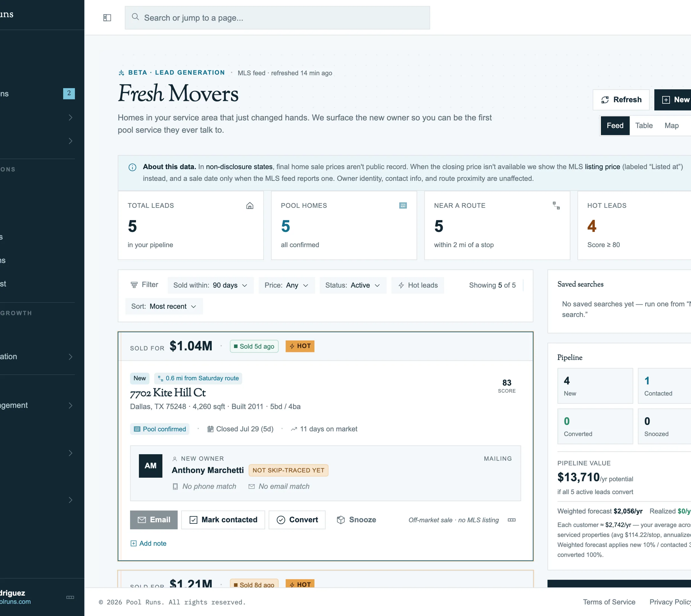Click the Sold 8d ago badge
The width and height of the screenshot is (691, 616).
coord(254,584)
